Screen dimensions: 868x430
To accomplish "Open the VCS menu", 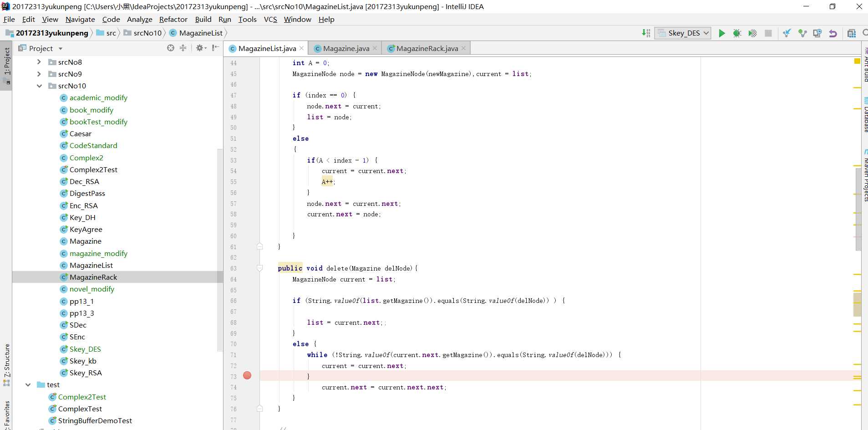I will (x=270, y=19).
